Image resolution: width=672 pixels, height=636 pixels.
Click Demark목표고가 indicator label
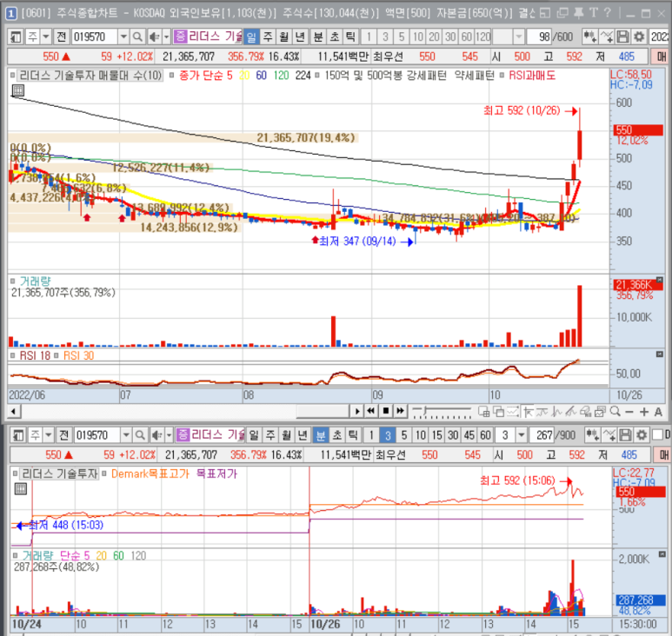150,474
